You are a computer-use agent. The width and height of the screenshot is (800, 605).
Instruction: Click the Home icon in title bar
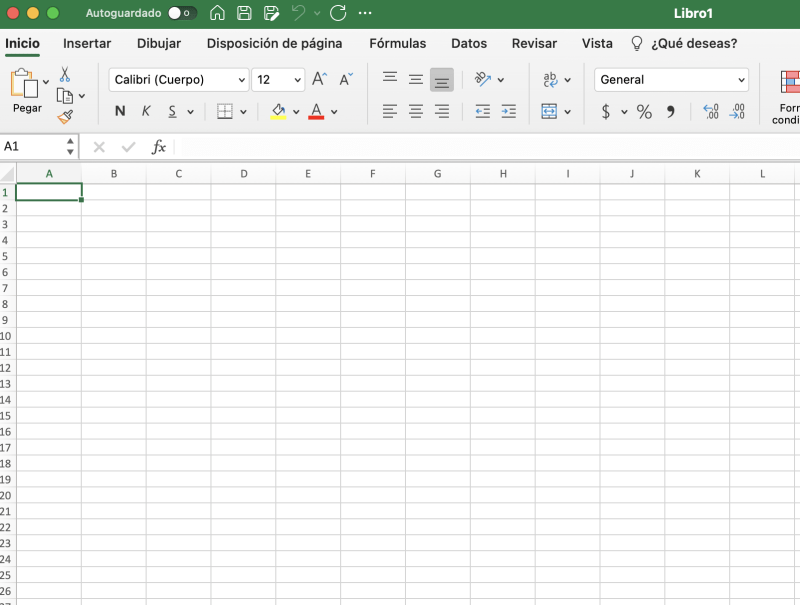[x=217, y=13]
